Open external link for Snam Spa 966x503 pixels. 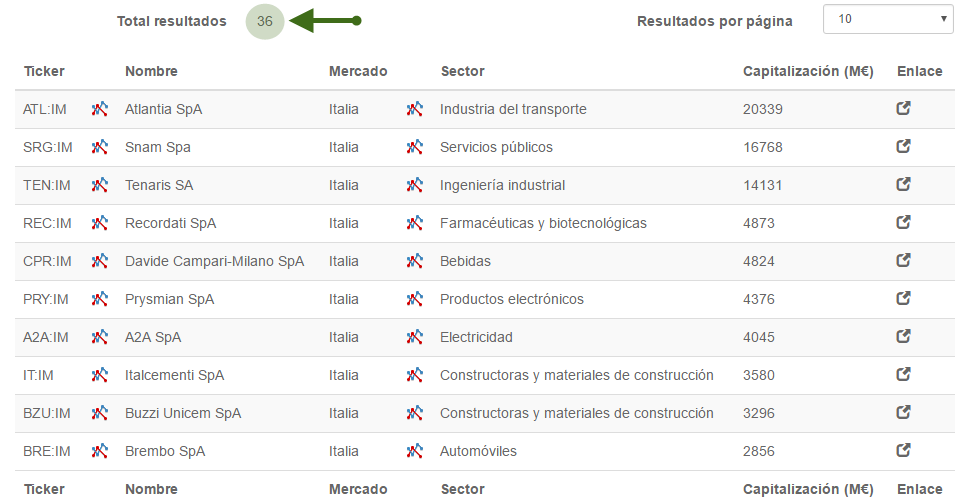tap(903, 147)
